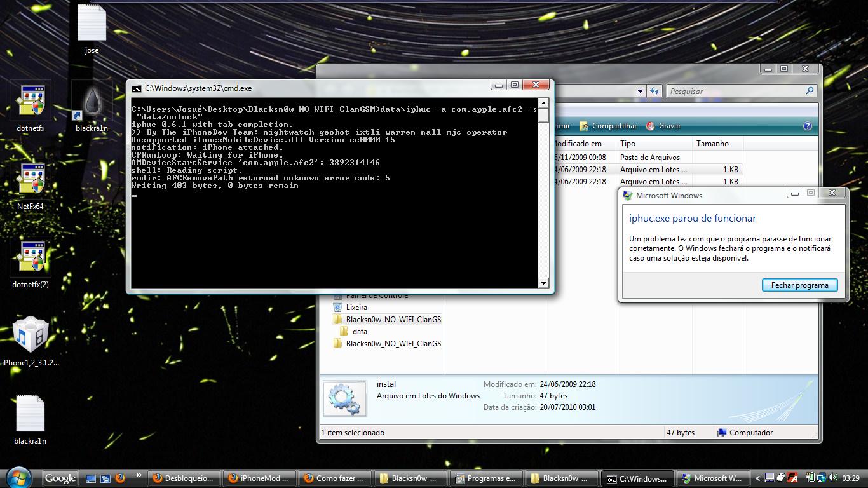Viewport: 868px width, 488px height.
Task: Select the dotnetfx installer desktop icon
Action: click(31, 106)
